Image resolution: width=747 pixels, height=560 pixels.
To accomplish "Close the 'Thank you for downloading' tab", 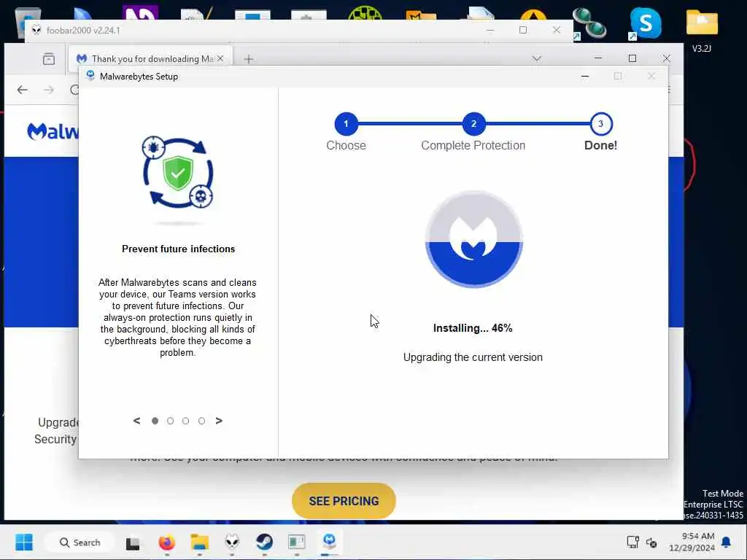I will tap(220, 58).
